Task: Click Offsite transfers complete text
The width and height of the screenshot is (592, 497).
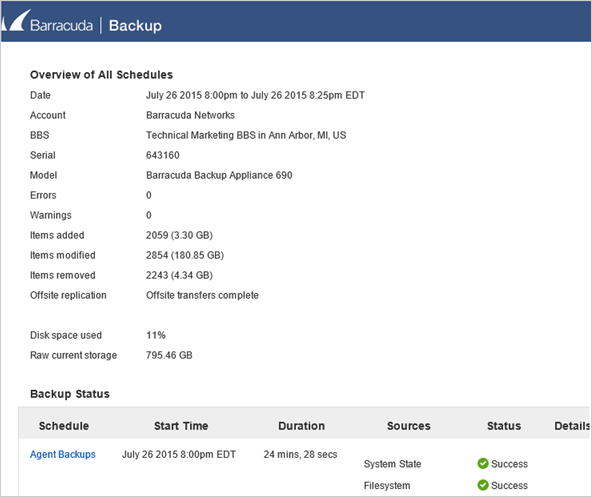Action: click(202, 295)
